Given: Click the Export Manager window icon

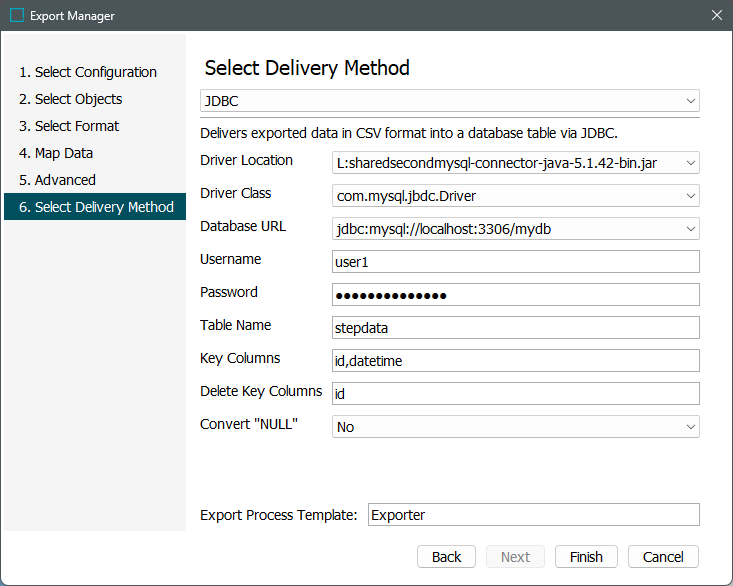Looking at the screenshot, I should click(17, 16).
